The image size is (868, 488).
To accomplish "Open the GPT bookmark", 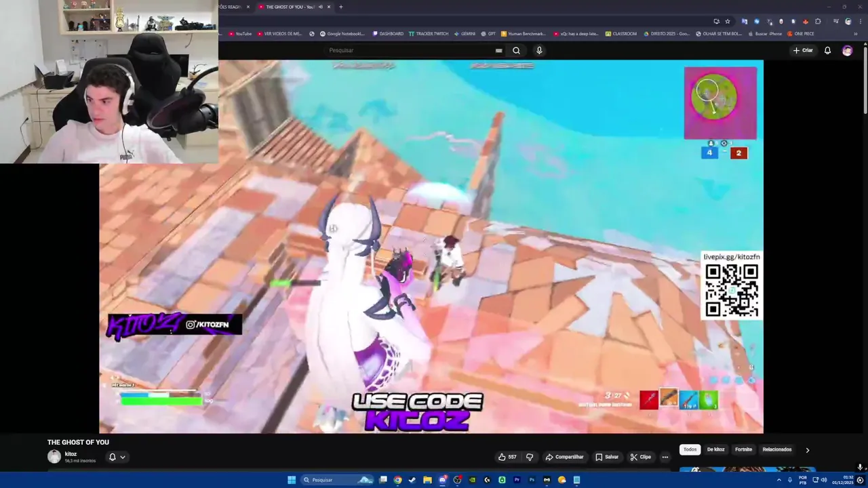I will [488, 33].
